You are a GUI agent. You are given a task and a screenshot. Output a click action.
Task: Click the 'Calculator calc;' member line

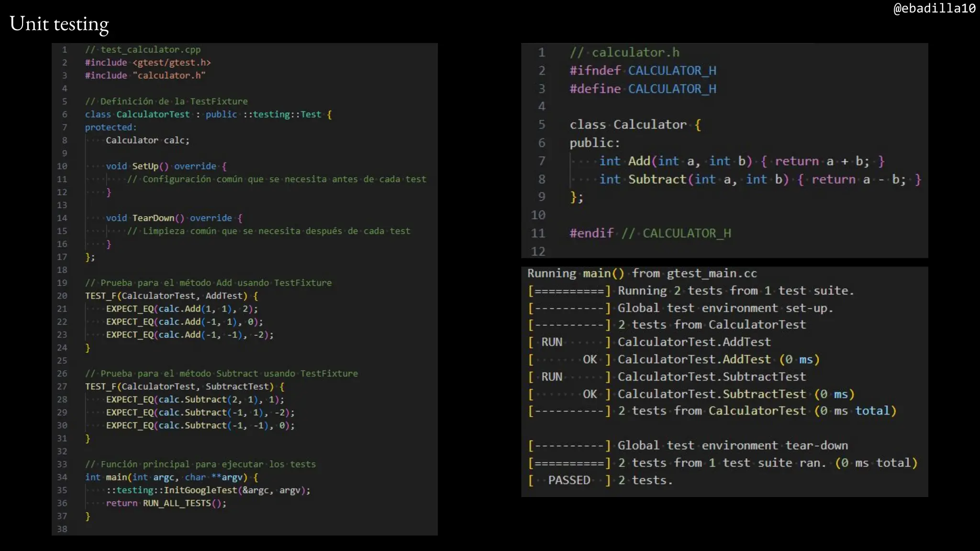(147, 140)
